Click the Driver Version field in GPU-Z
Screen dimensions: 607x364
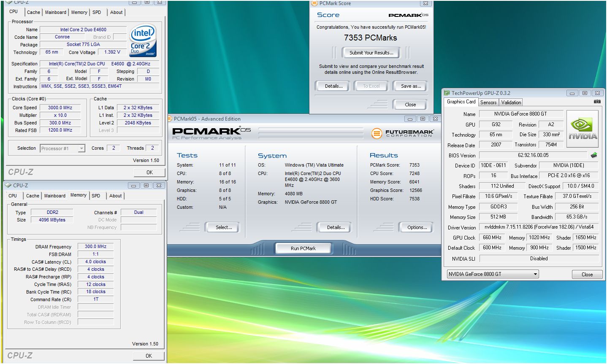coord(539,227)
